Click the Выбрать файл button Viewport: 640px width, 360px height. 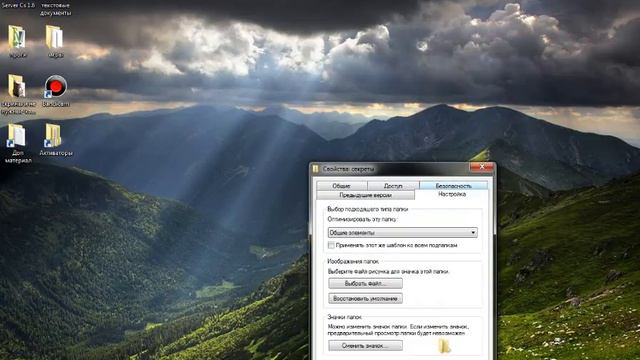pos(365,283)
